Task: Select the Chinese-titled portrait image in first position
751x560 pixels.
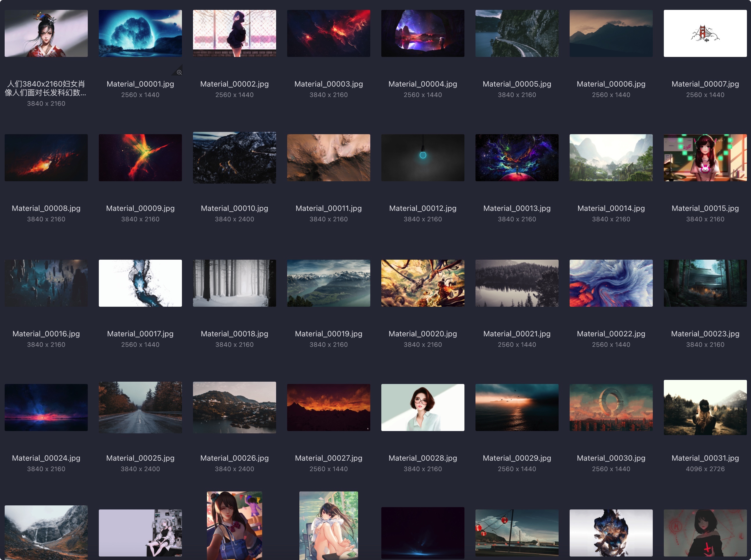Action: [x=46, y=33]
